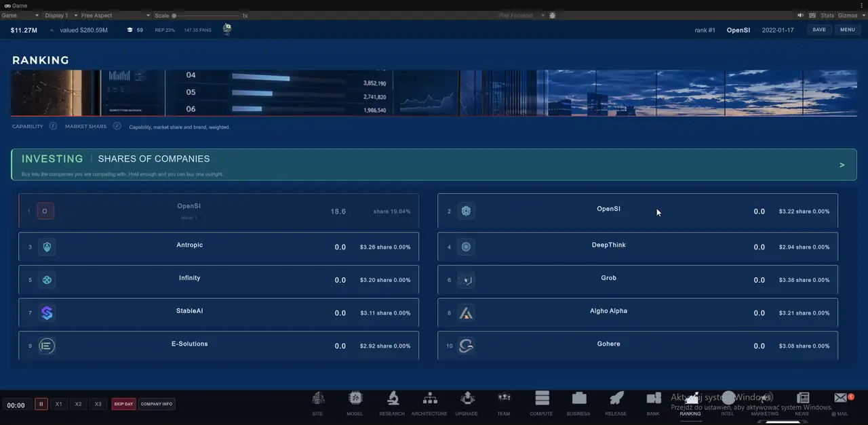Open the Mail envelope icon
This screenshot has height=425, width=868.
[840, 399]
